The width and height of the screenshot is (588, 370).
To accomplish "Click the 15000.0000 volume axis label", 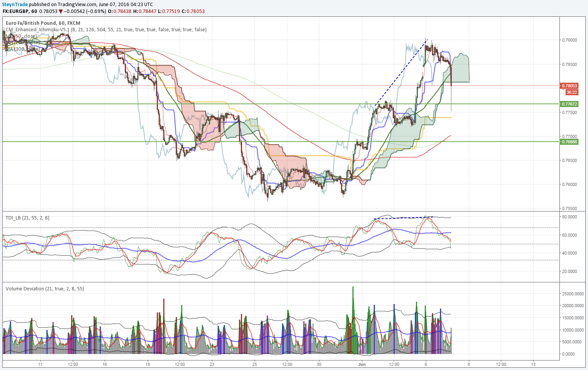I will (x=573, y=318).
